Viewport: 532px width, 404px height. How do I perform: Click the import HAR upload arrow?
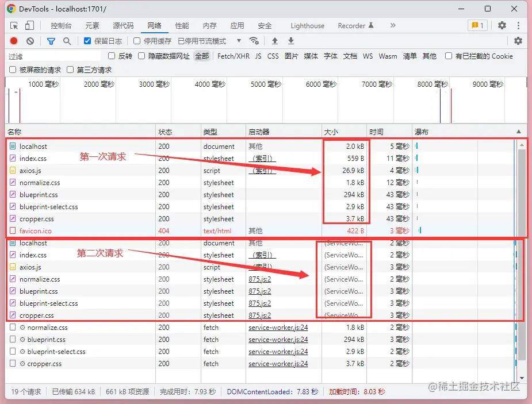(275, 41)
